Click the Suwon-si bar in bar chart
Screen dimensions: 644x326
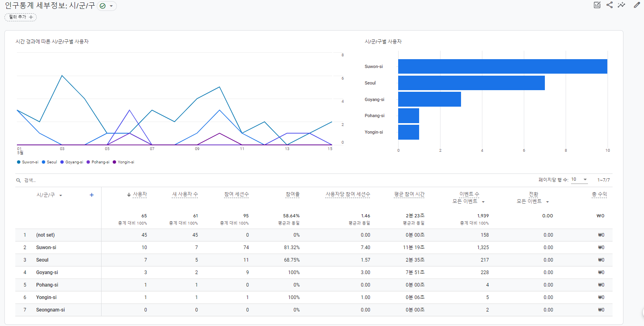click(x=503, y=66)
